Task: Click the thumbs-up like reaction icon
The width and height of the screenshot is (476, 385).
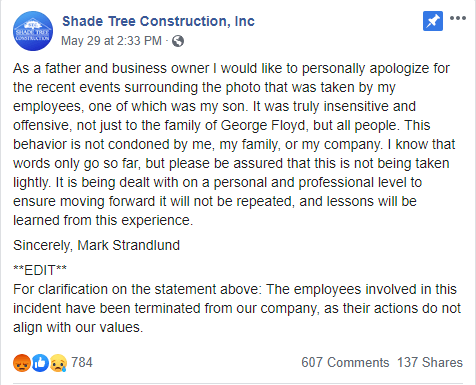Action: [40, 363]
